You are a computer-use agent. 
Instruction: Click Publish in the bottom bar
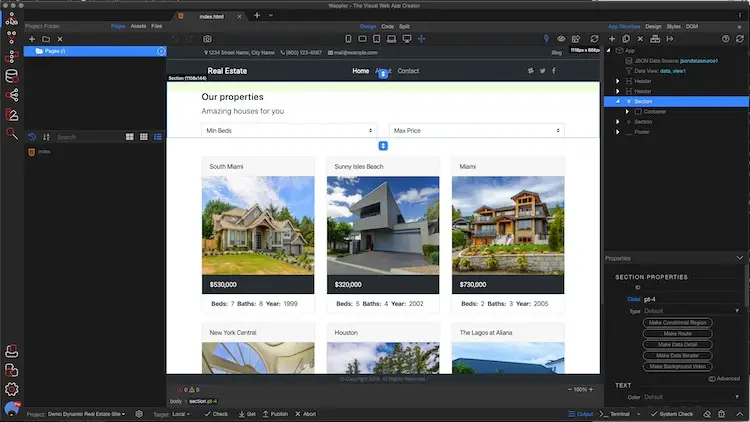click(x=275, y=414)
